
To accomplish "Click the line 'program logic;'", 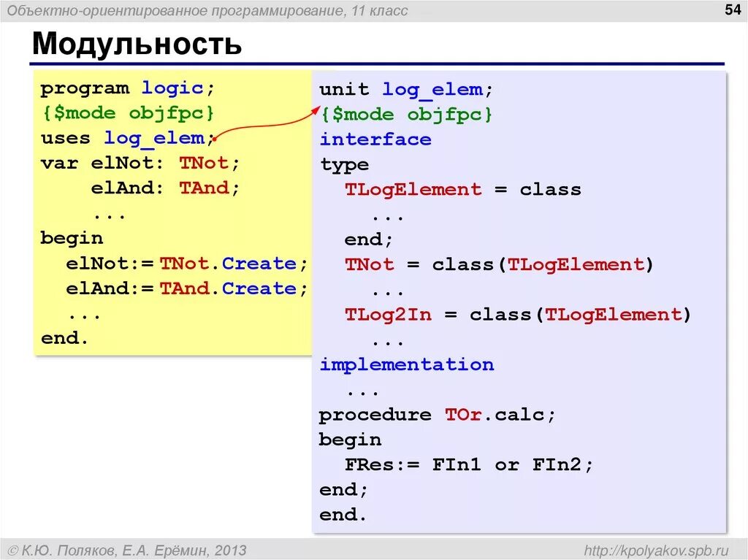I will point(128,88).
